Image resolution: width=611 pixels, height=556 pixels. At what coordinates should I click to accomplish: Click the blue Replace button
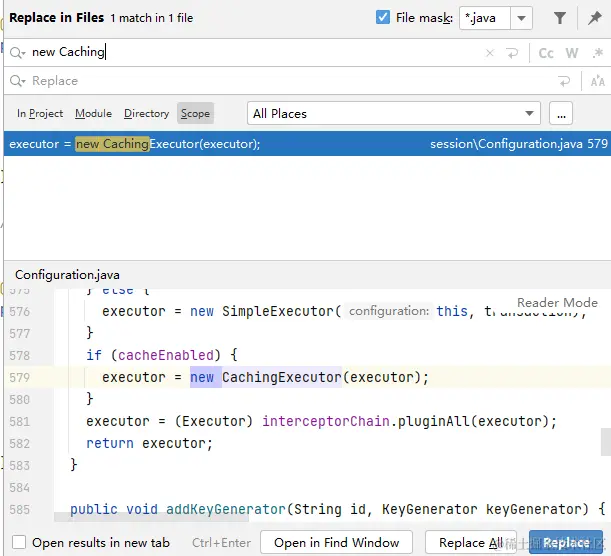click(566, 542)
